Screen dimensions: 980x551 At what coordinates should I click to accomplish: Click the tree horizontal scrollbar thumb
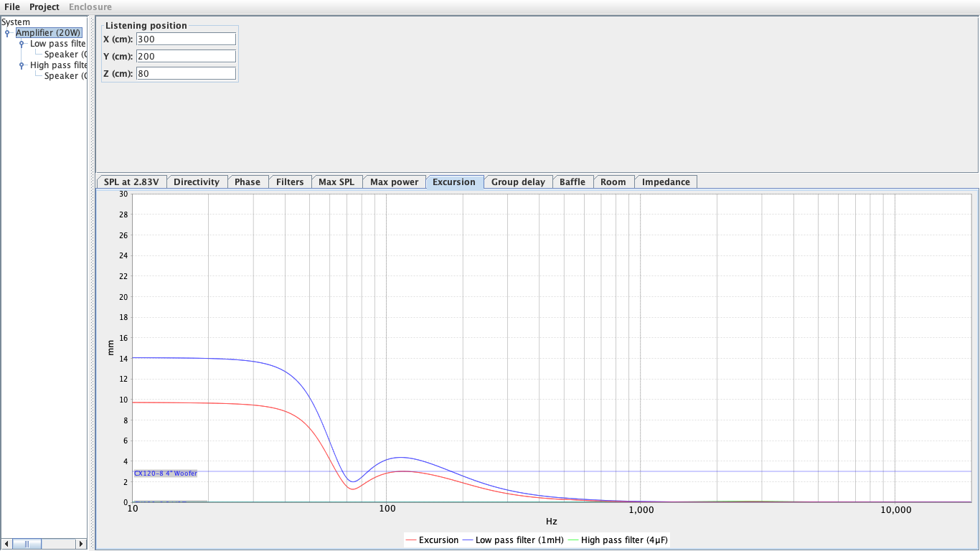tap(27, 544)
